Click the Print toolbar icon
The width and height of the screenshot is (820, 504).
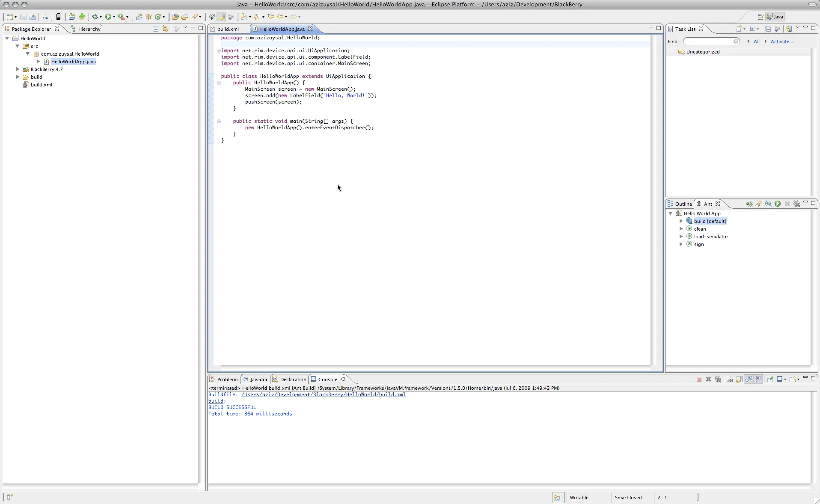click(33, 17)
